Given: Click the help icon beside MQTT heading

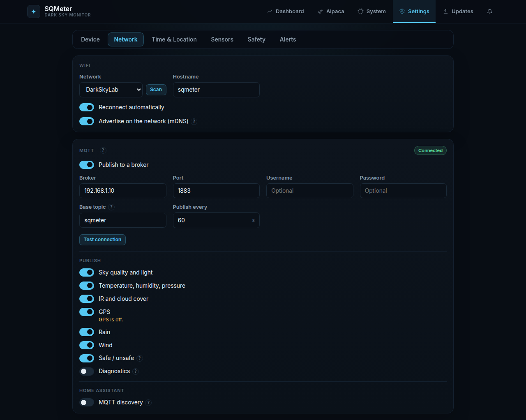Looking at the screenshot, I should (x=103, y=150).
